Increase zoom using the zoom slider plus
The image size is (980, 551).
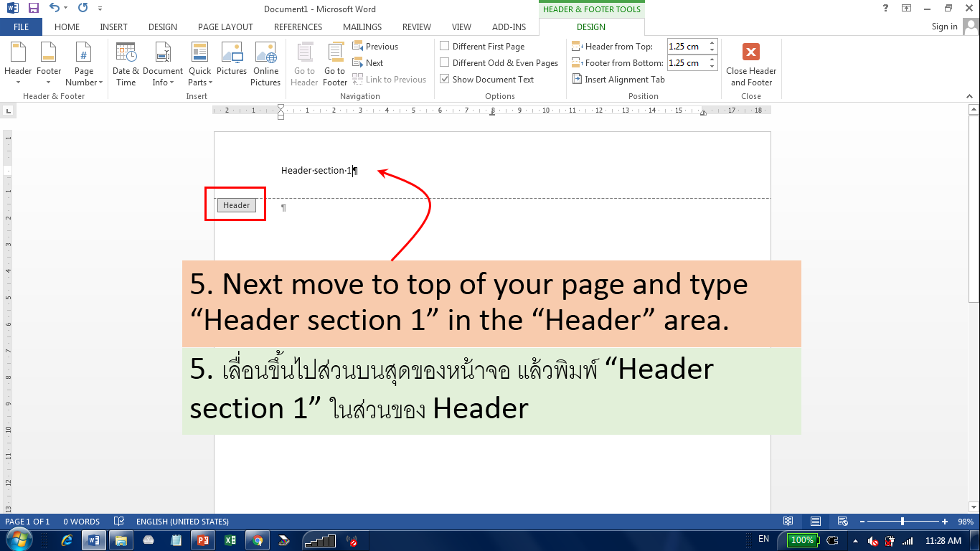[945, 522]
